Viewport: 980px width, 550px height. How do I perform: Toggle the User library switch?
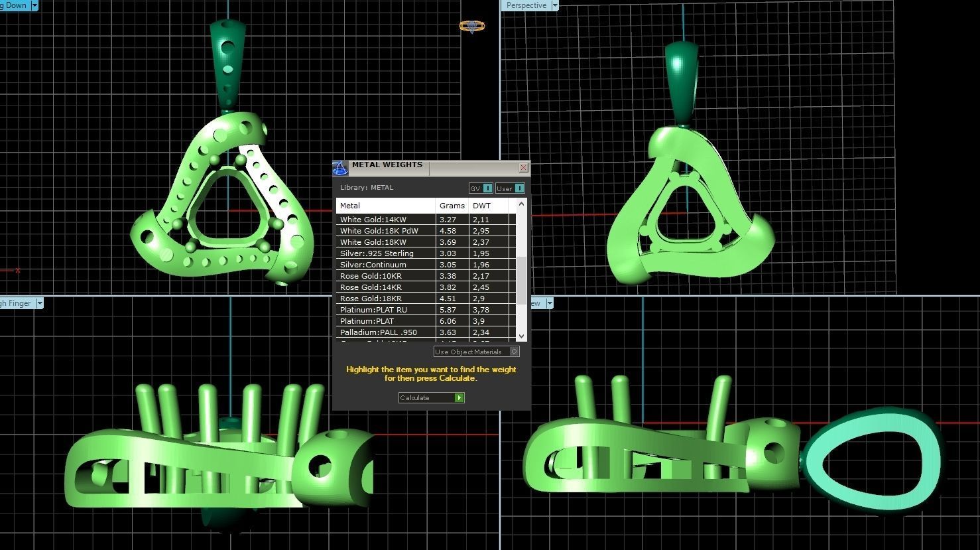(x=511, y=188)
